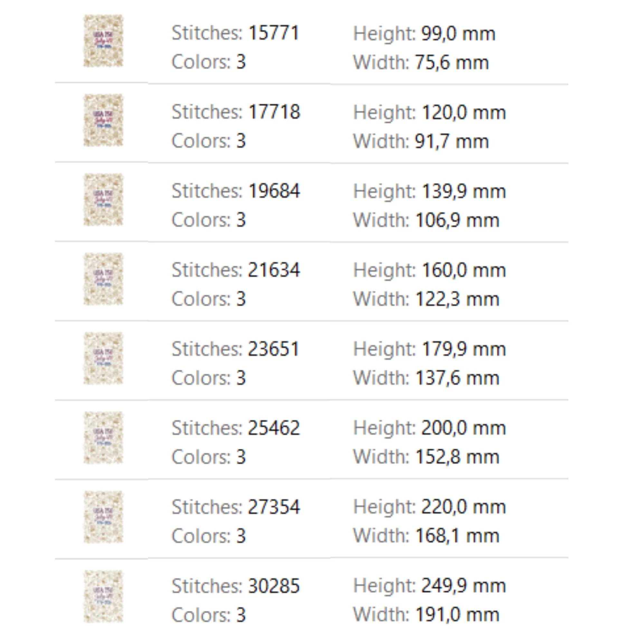
Task: Open the thumbnail for the 27354-stitch design
Action: tap(103, 517)
